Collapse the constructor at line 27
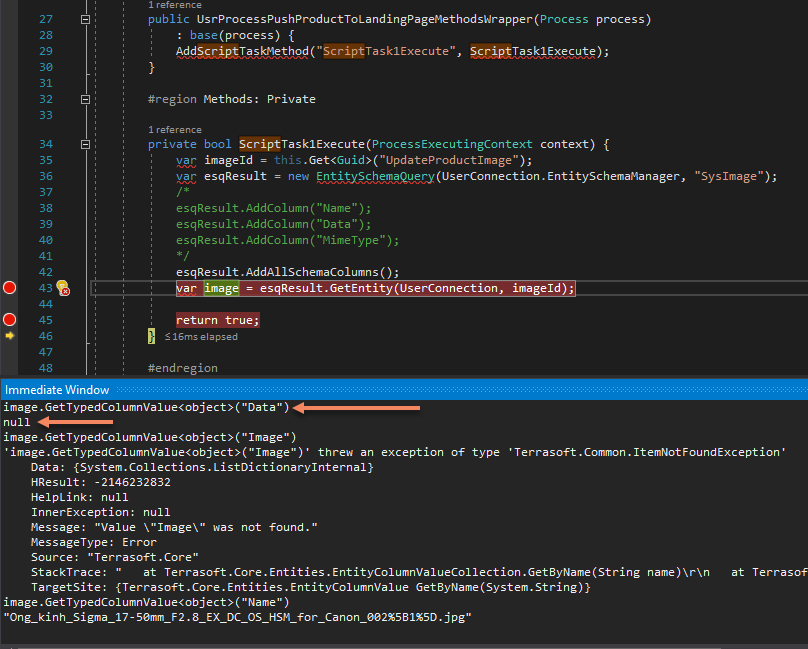 (x=86, y=20)
